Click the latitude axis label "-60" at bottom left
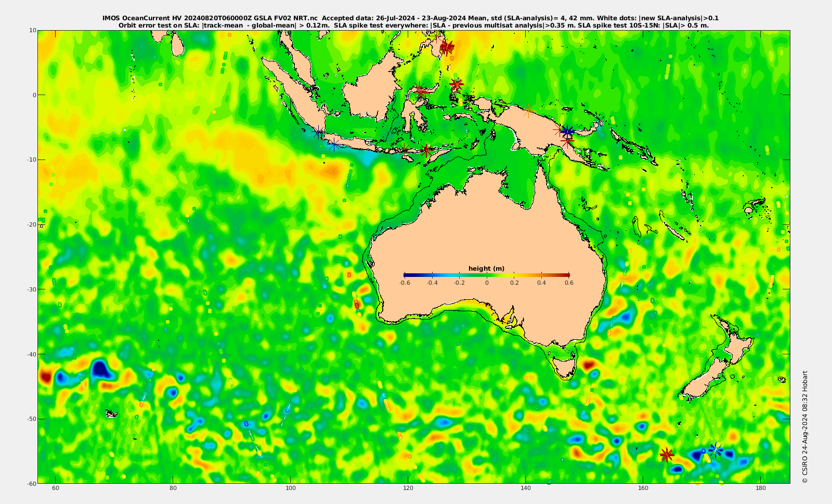This screenshot has height=504, width=832. [x=31, y=483]
